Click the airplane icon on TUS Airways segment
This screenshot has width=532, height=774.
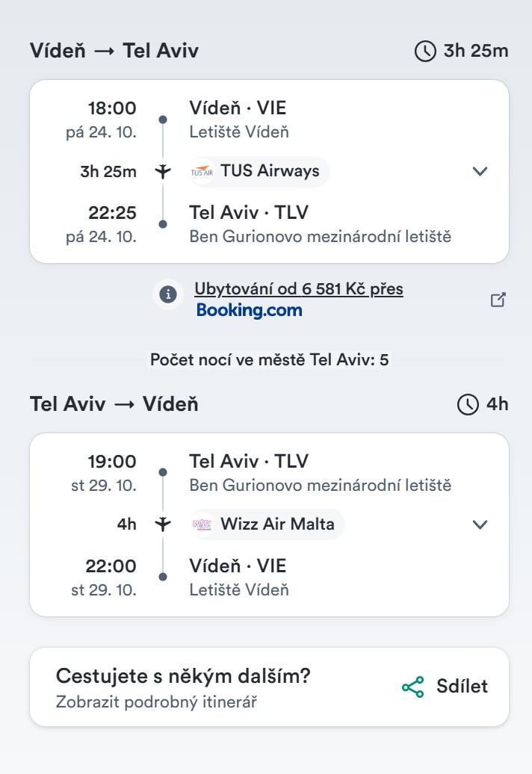coord(162,172)
